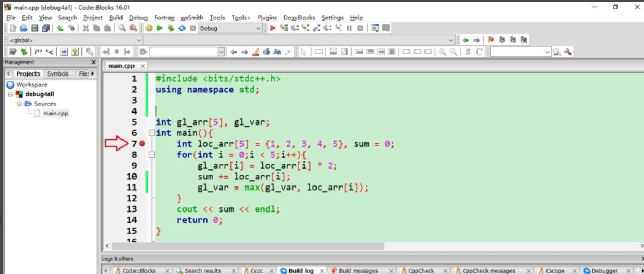Image resolution: width=644 pixels, height=274 pixels.
Task: Toggle source view S icon
Action: pyautogui.click(x=468, y=52)
